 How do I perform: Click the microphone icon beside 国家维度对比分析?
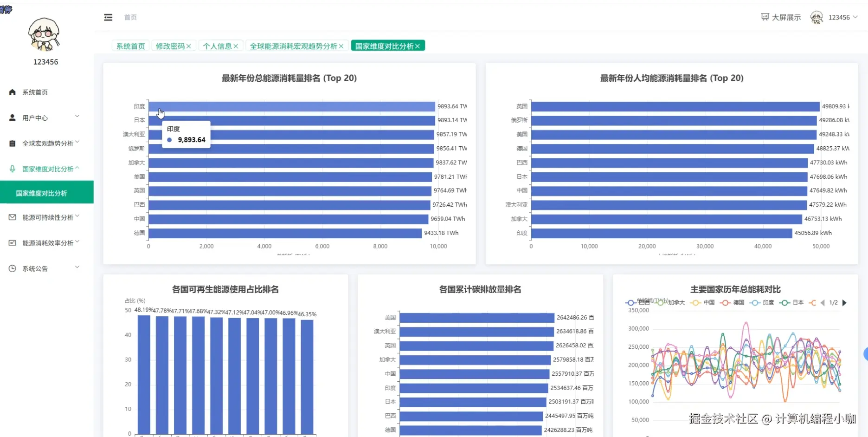(x=13, y=169)
